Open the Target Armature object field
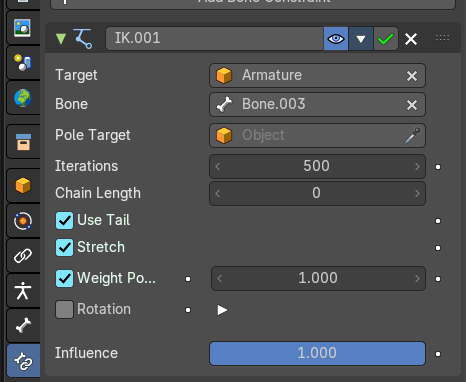The height and width of the screenshot is (382, 466). point(317,75)
